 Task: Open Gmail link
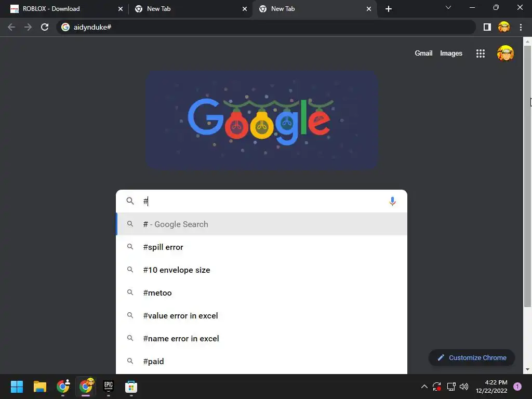423,54
